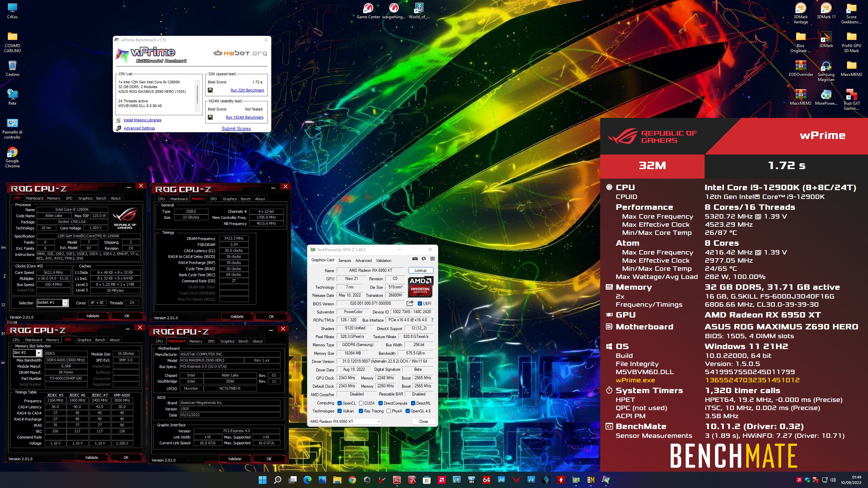868x488 pixels.
Task: Click the ROG CPU-Z taskbar icon
Action: [x=397, y=480]
